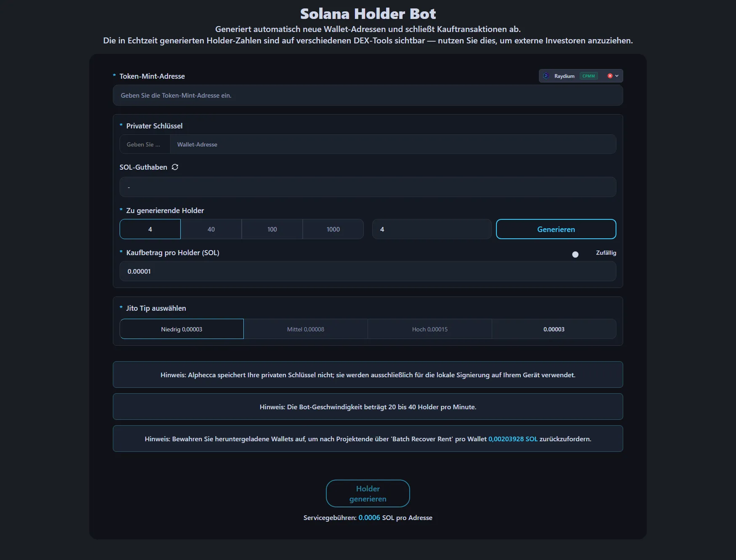Choose the 100 holders option
This screenshot has width=736, height=560.
click(272, 229)
